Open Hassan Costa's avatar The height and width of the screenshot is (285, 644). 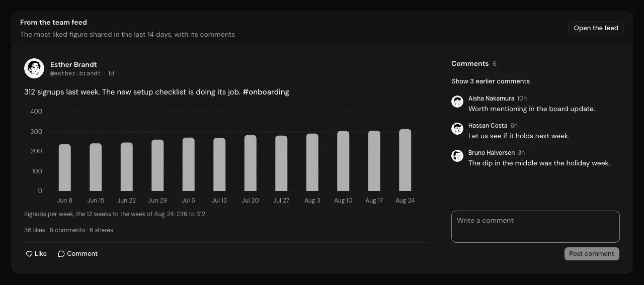tap(457, 129)
